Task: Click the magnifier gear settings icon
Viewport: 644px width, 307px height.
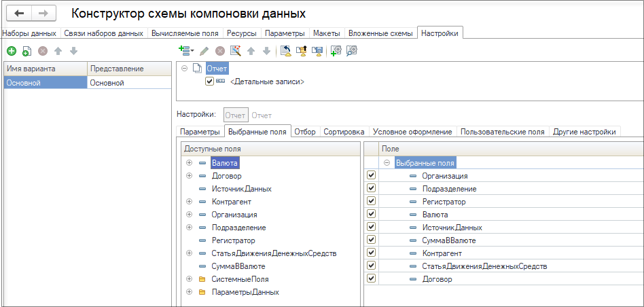Action: 352,50
